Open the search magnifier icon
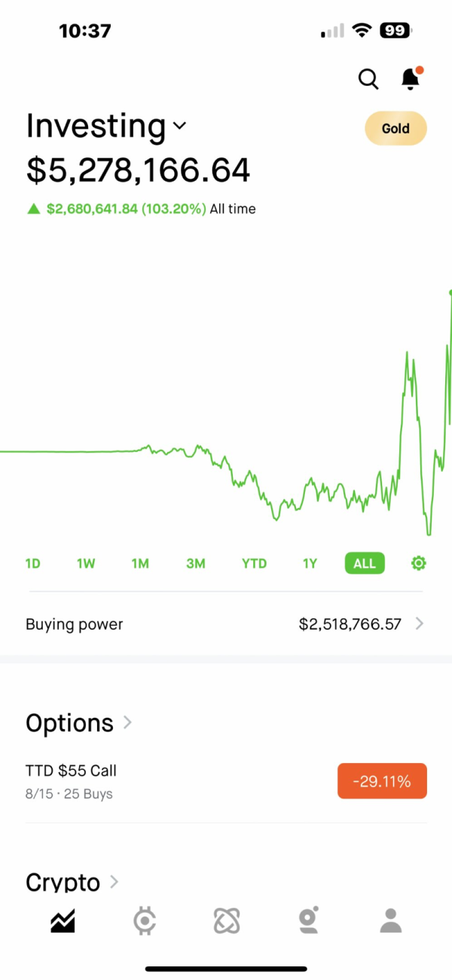The width and height of the screenshot is (452, 980). click(x=368, y=78)
